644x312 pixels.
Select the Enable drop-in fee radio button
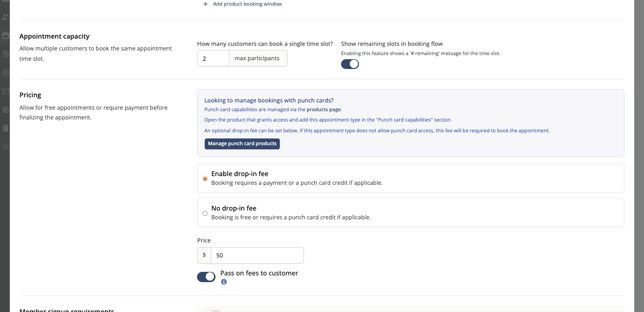tap(205, 179)
